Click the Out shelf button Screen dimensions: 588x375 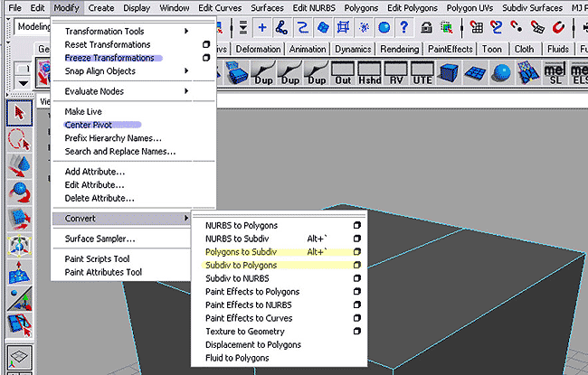pyautogui.click(x=343, y=73)
